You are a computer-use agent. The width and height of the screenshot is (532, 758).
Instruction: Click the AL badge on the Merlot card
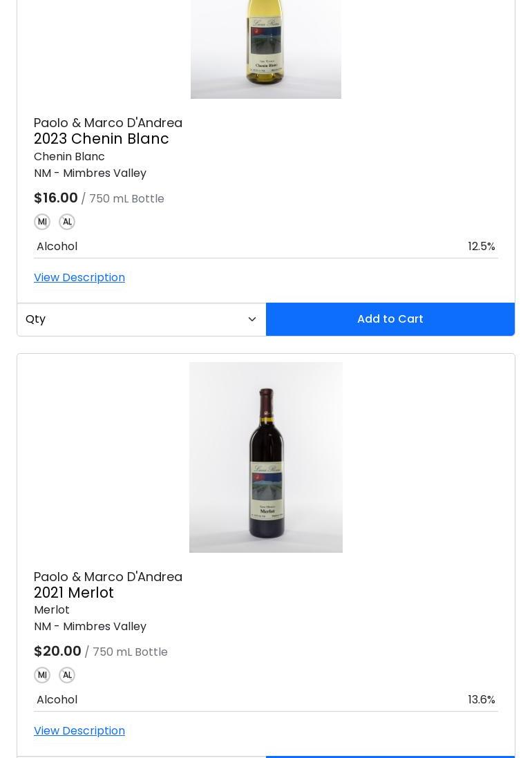pyautogui.click(x=67, y=675)
